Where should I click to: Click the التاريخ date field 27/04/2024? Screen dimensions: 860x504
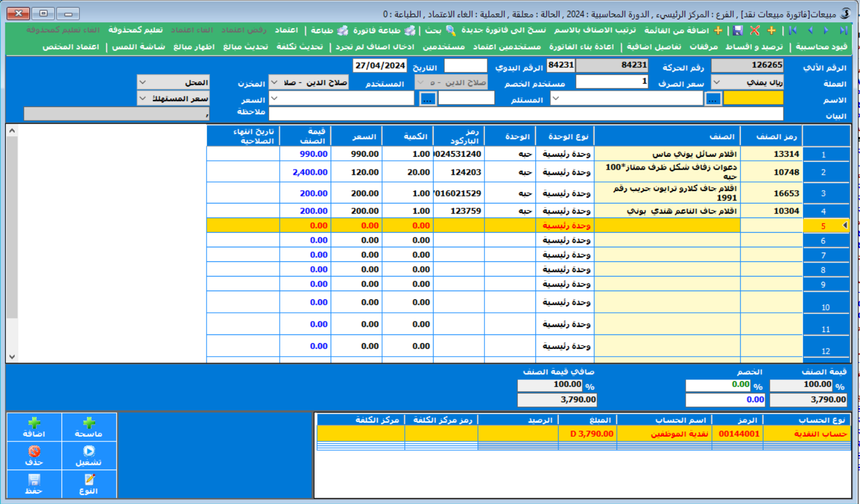coord(380,65)
